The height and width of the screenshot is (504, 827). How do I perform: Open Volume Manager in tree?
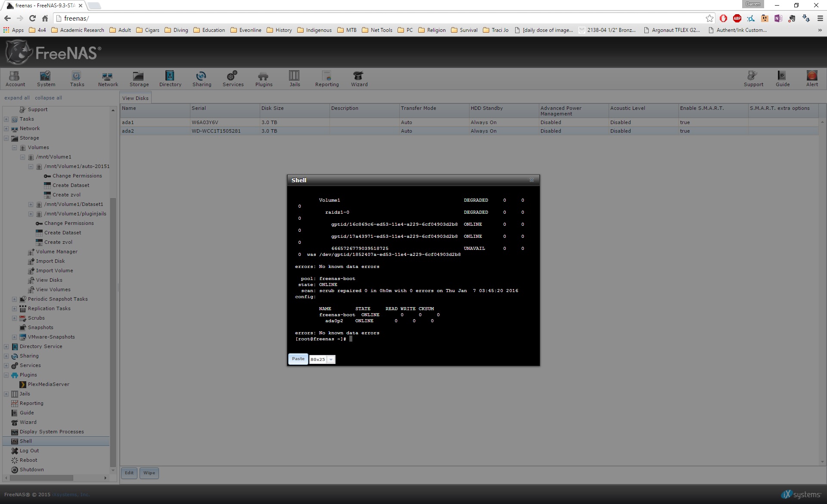tap(56, 252)
